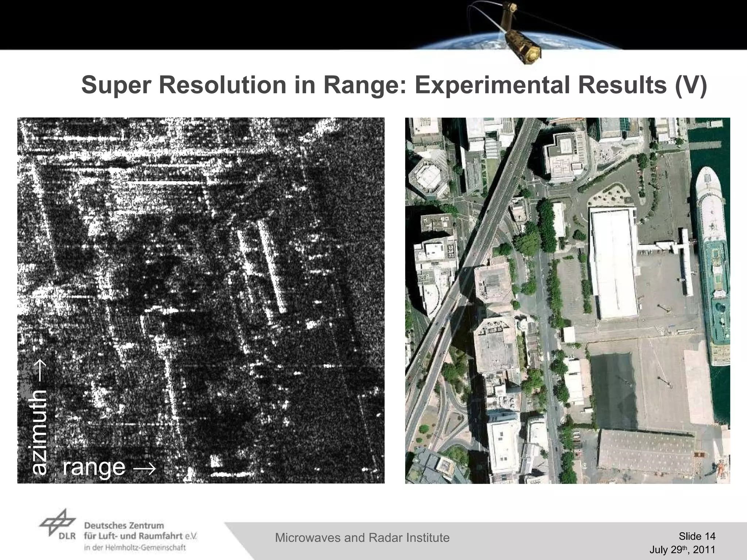
Task: Click the 'July 29th, 2011' date text
Action: 682,550
